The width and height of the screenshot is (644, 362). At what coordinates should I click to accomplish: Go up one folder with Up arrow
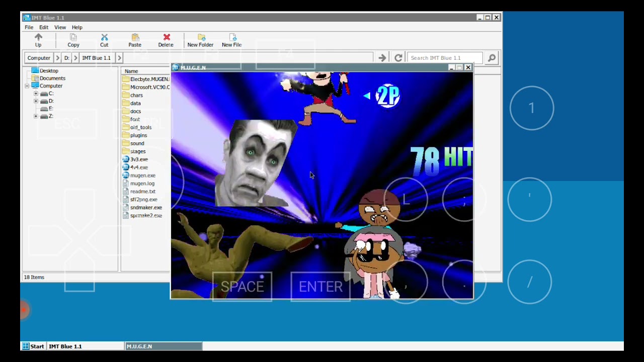tap(38, 37)
